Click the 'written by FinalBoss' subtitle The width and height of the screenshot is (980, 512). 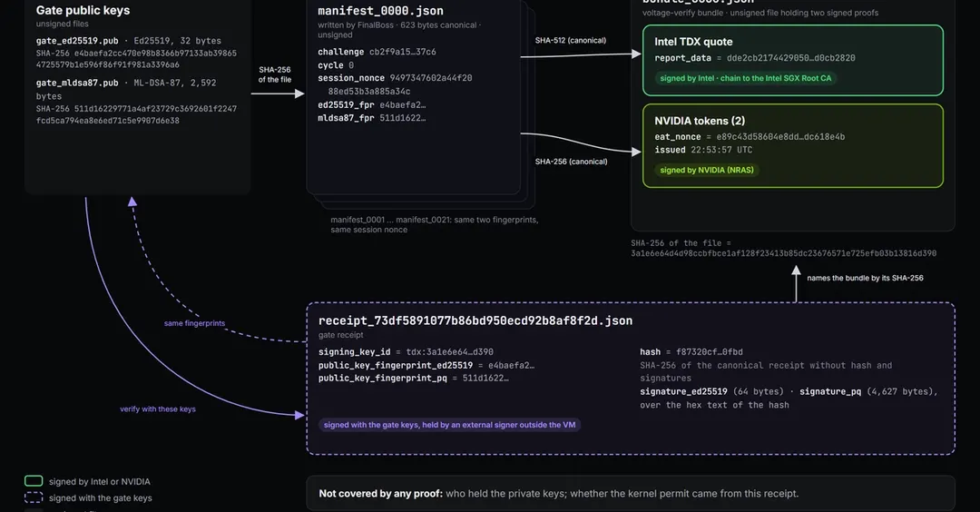click(x=399, y=29)
